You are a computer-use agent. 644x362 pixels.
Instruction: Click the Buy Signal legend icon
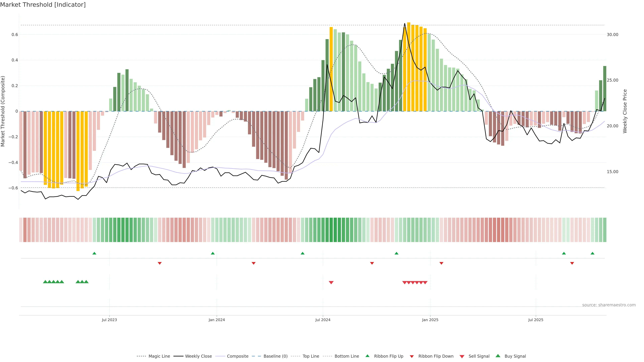[498, 356]
